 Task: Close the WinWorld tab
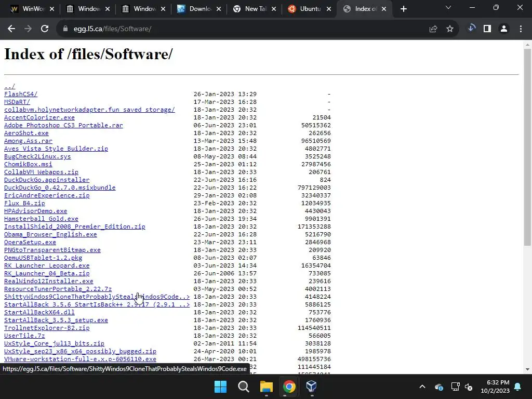point(52,9)
